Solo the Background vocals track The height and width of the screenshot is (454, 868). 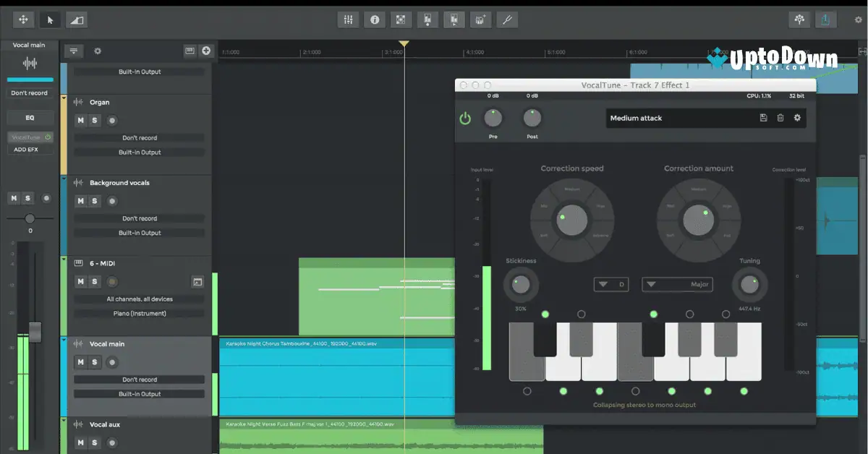tap(95, 201)
